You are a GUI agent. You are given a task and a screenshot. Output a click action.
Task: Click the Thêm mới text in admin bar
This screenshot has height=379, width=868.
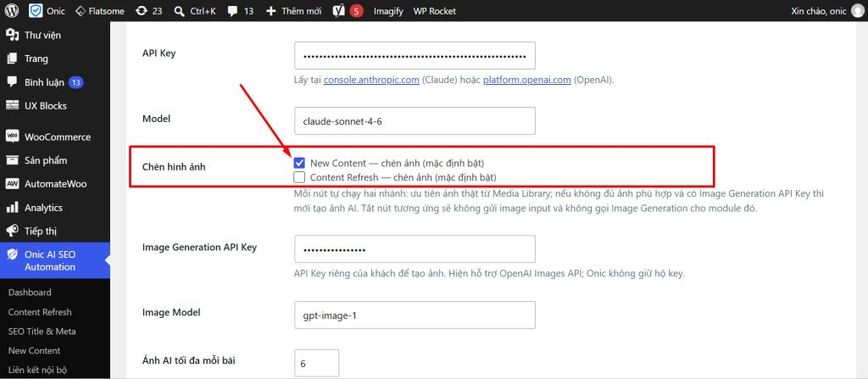(x=301, y=10)
